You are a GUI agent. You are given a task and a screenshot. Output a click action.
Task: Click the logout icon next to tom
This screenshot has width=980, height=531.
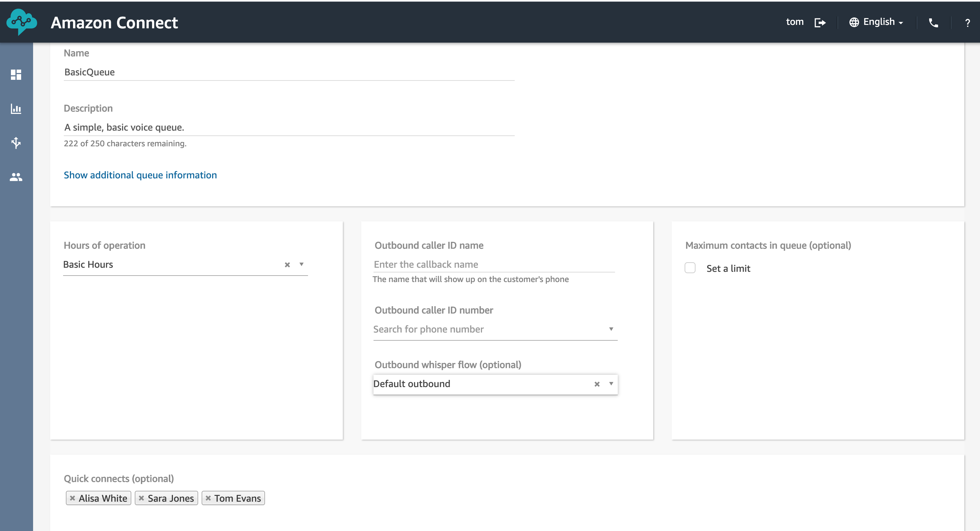coord(820,23)
